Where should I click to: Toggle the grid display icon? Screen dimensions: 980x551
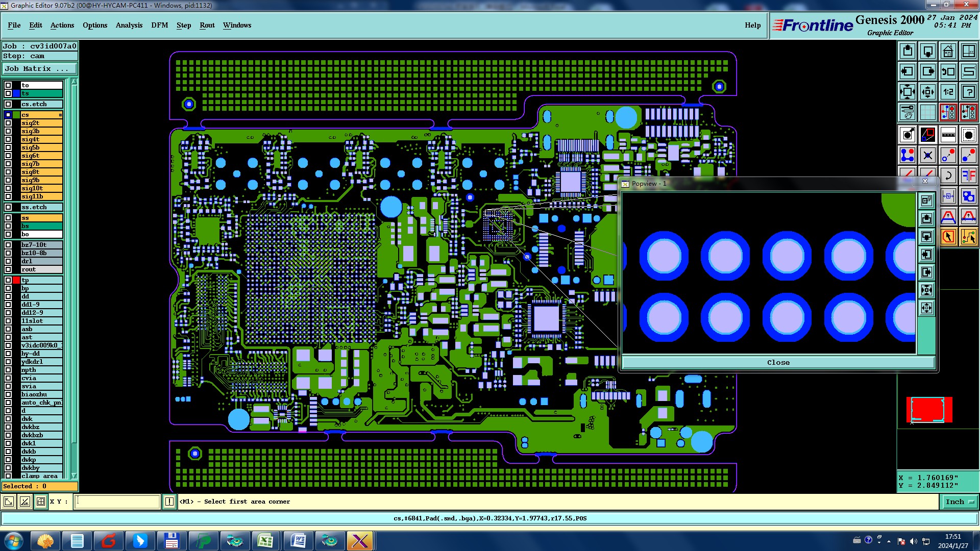click(927, 112)
